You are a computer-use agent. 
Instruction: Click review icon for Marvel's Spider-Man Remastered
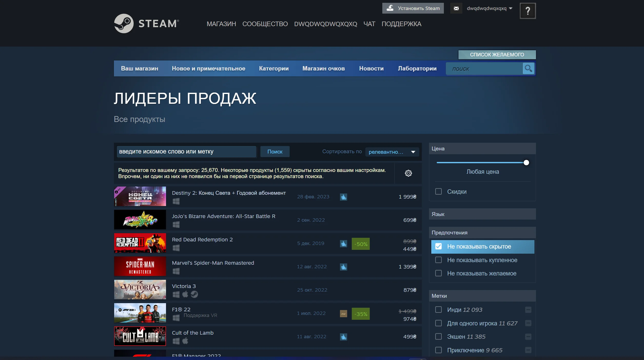coord(344,267)
